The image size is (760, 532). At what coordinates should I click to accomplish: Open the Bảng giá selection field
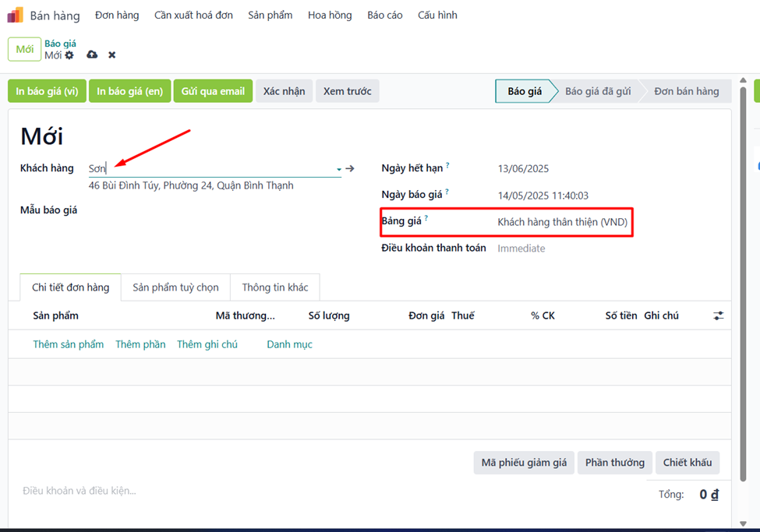pos(562,222)
